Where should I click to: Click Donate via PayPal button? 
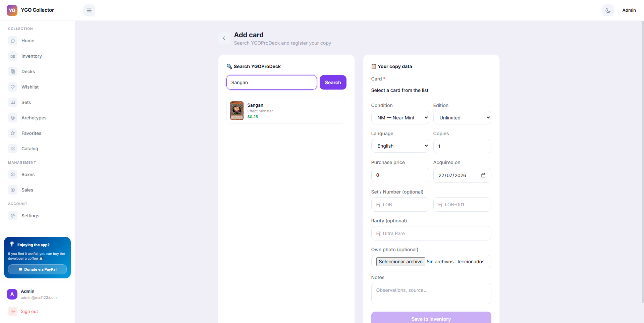[37, 269]
